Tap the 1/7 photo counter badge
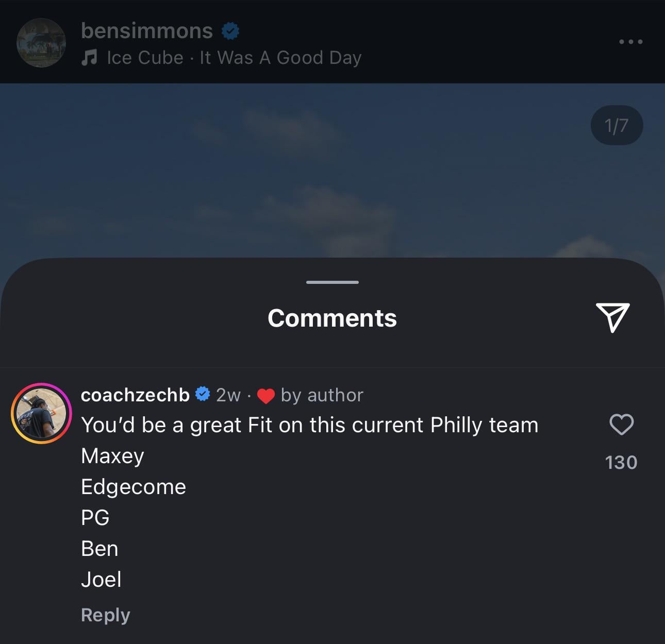The width and height of the screenshot is (665, 644). point(617,125)
